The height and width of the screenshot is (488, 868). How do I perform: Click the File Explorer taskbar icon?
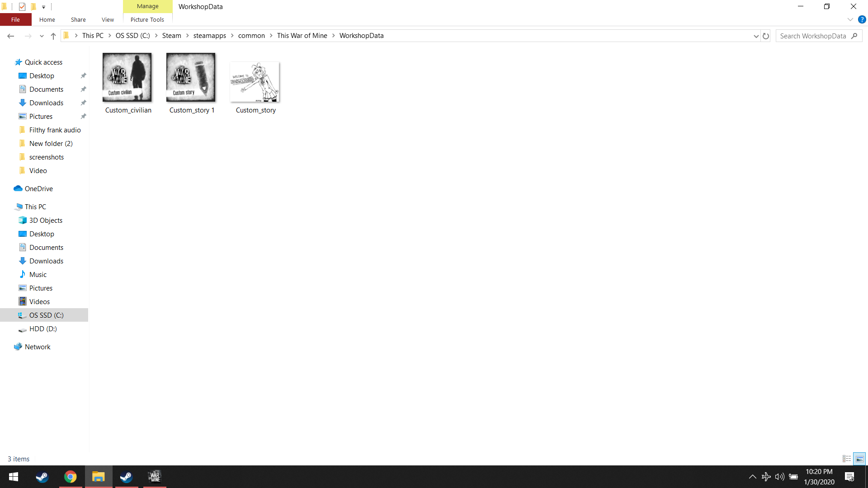[x=98, y=477]
